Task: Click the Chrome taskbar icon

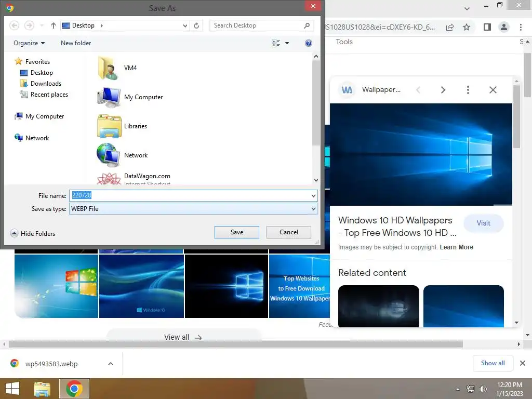Action: click(x=74, y=389)
